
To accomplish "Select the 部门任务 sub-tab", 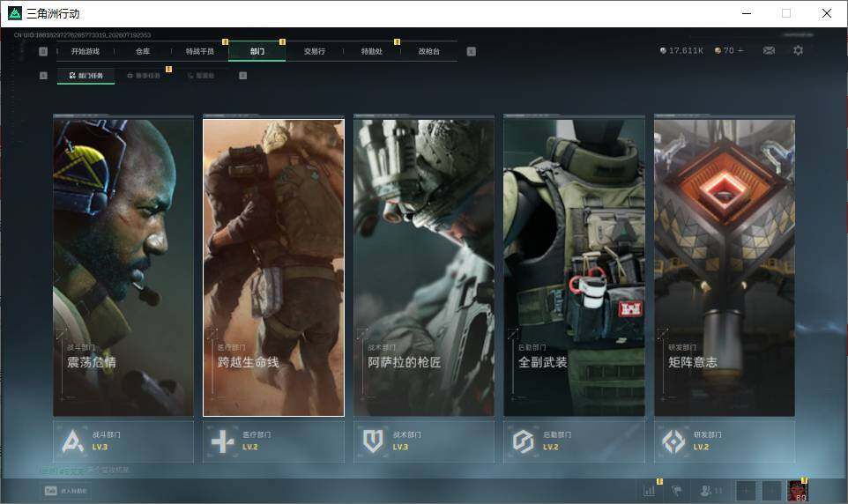I will [86, 76].
